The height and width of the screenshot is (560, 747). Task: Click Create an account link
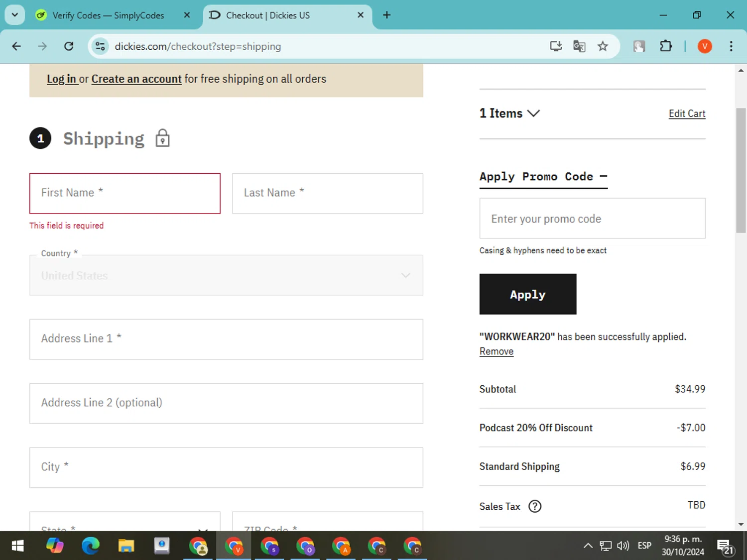[136, 79]
